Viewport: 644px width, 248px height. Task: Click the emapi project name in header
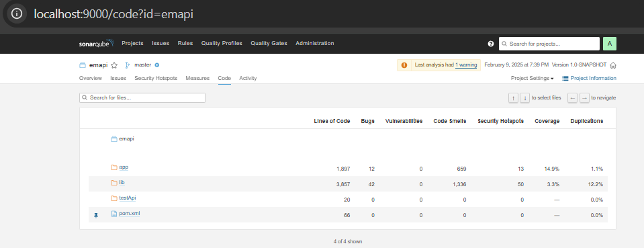(x=98, y=65)
